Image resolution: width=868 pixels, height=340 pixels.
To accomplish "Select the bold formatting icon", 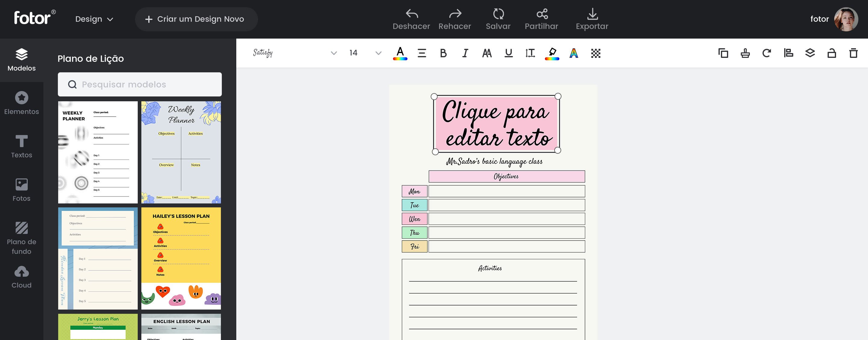I will pyautogui.click(x=443, y=53).
